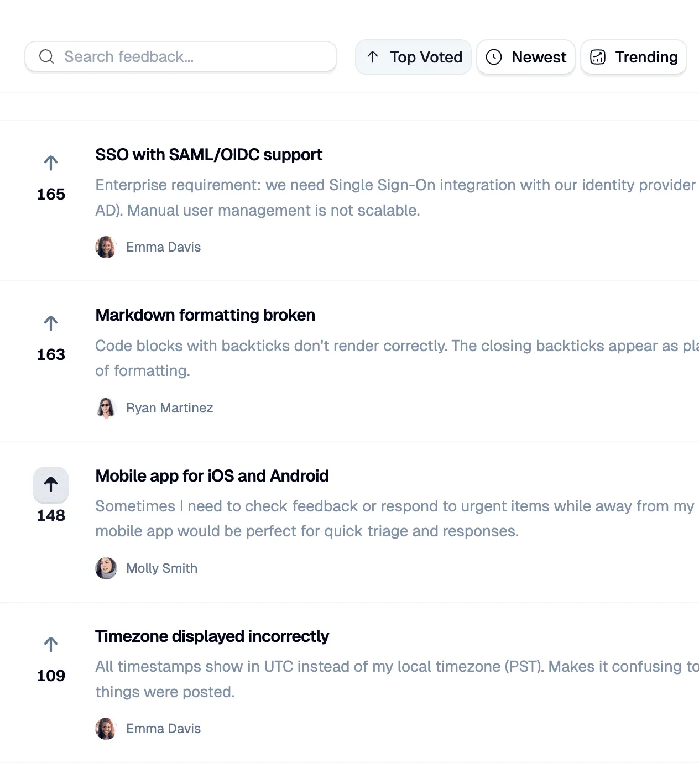
Task: Click the clock icon on Newest
Action: [x=493, y=57]
